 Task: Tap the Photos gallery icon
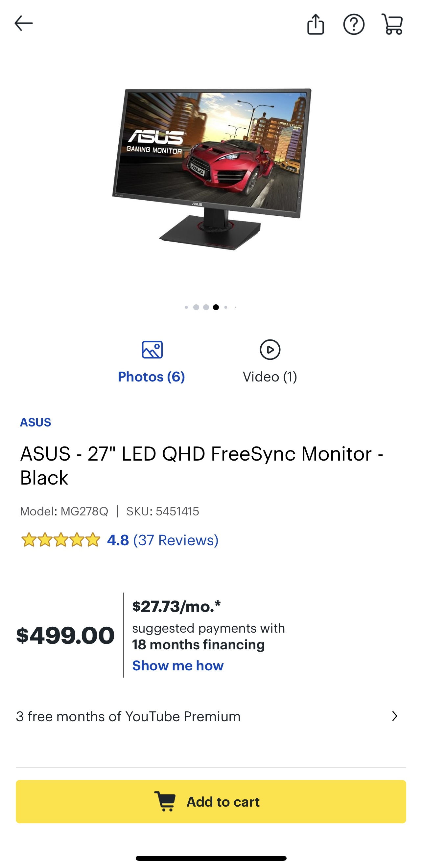point(152,349)
